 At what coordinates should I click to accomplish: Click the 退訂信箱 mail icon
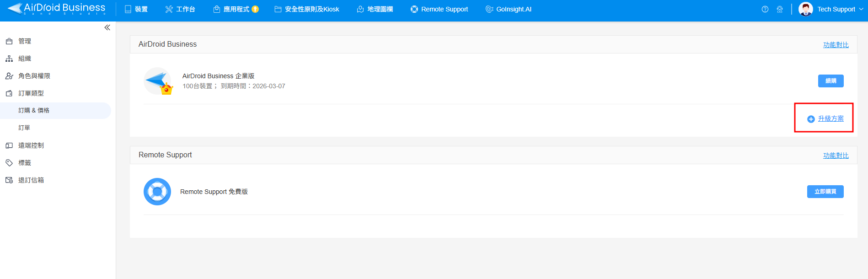(x=9, y=180)
